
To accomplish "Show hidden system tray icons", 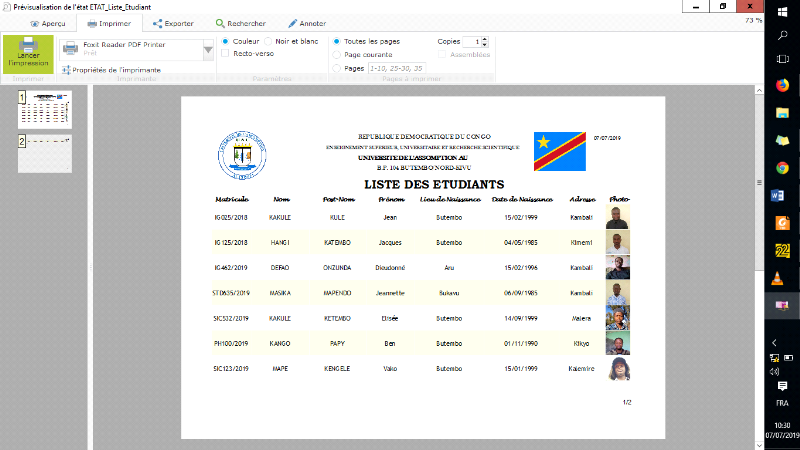I will (776, 343).
